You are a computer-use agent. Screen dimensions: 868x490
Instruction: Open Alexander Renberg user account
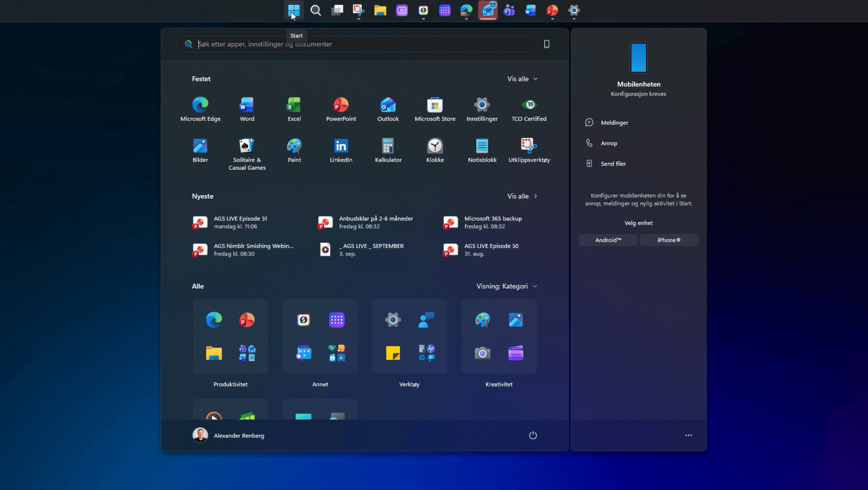point(228,436)
